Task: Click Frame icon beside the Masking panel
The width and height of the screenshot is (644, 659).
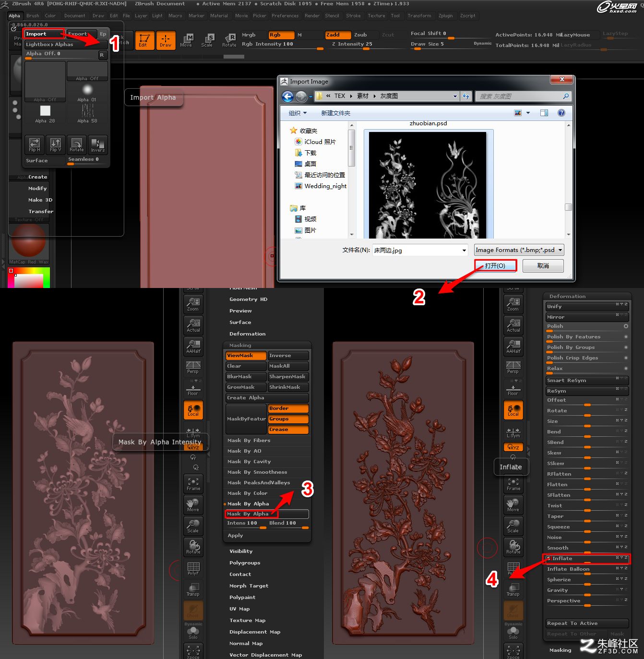Action: 193,484
